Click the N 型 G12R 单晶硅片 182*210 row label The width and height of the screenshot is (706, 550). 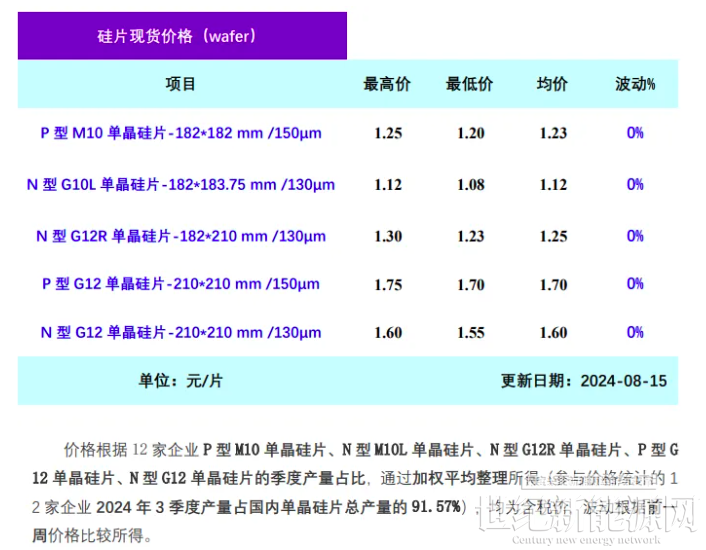(181, 236)
